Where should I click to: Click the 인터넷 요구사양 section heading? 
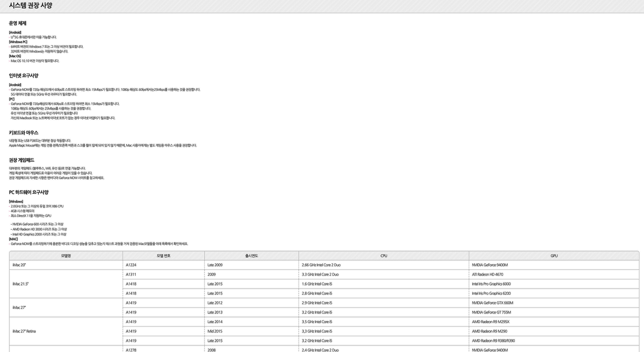[x=24, y=76]
